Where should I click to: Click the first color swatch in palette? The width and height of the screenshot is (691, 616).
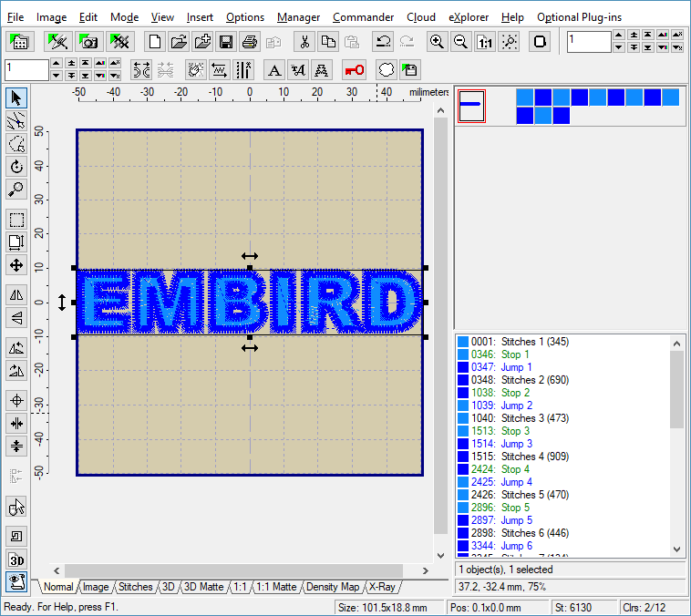click(525, 97)
